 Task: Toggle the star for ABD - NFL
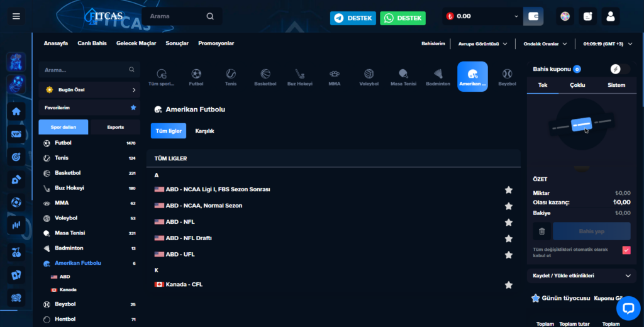(x=508, y=222)
